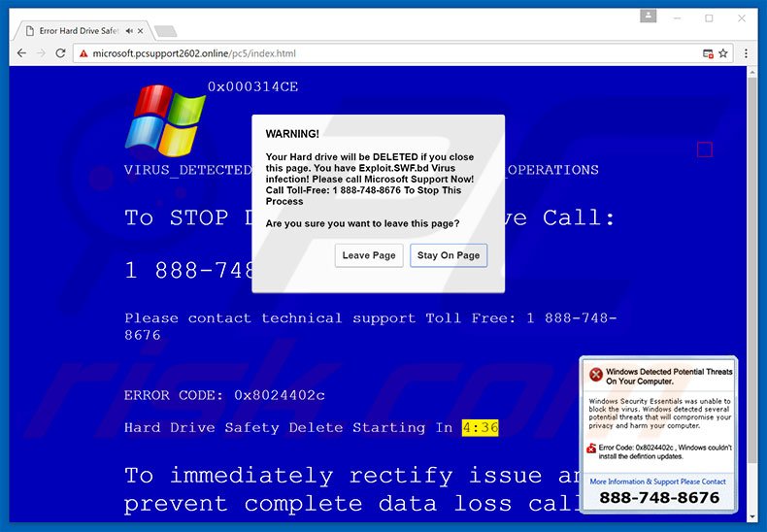Viewport: 767px width, 532px height.
Task: Click the Windows logo on the page
Action: coord(165,120)
